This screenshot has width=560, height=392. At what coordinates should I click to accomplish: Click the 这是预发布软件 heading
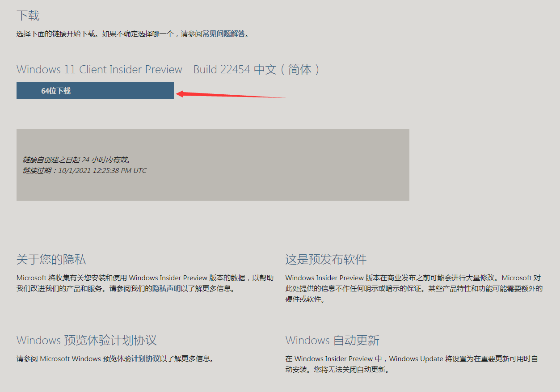pos(326,259)
